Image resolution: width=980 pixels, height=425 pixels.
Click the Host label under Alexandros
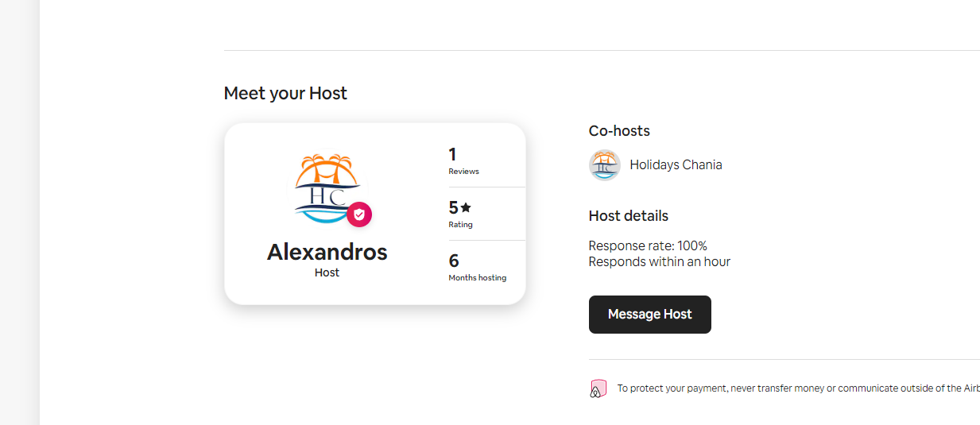click(x=327, y=272)
